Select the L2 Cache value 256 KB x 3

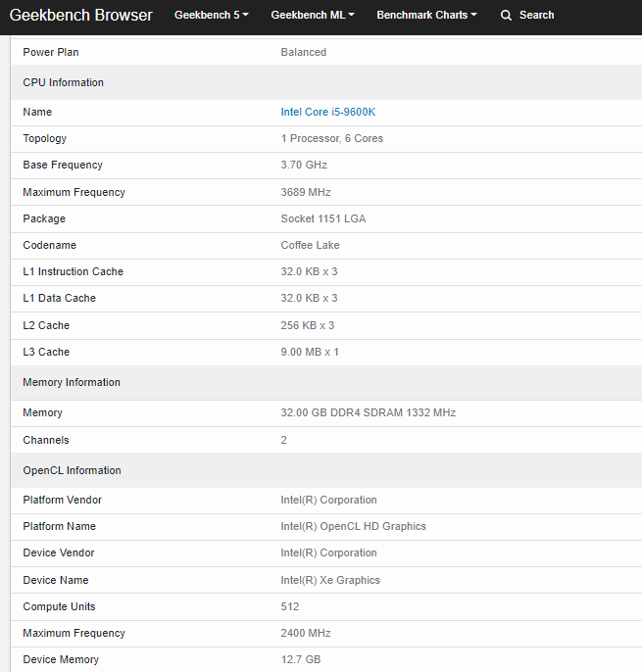point(308,325)
